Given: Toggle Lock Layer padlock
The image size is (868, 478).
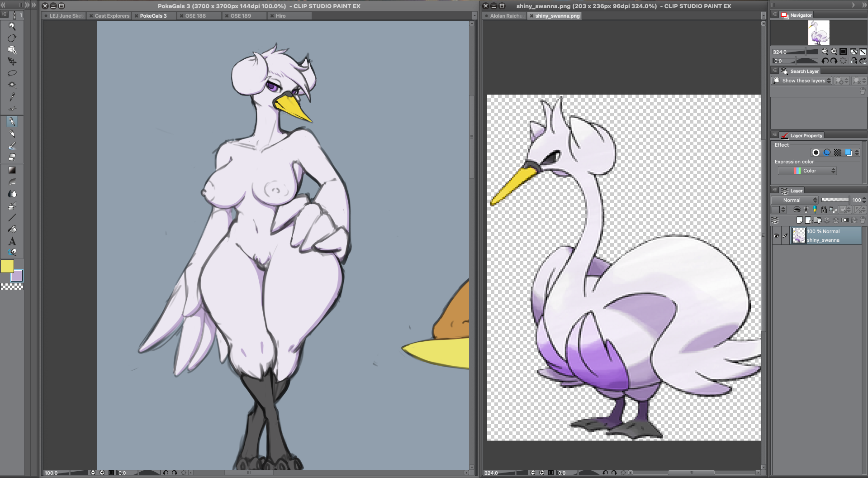Looking at the screenshot, I should point(824,210).
